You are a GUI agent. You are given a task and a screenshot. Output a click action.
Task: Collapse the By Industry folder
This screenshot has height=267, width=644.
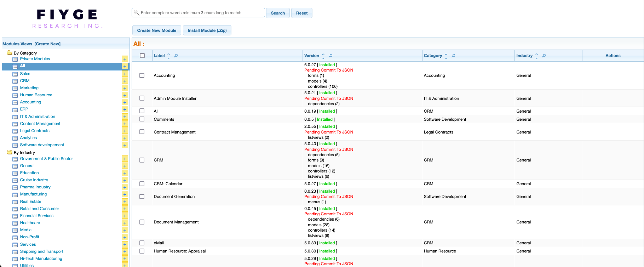tap(10, 152)
